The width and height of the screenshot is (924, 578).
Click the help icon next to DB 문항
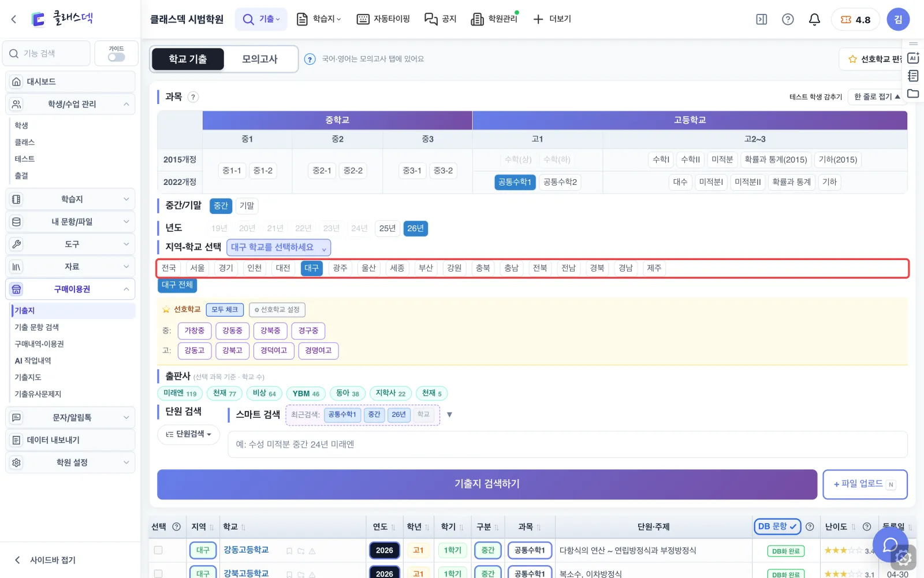tap(810, 527)
